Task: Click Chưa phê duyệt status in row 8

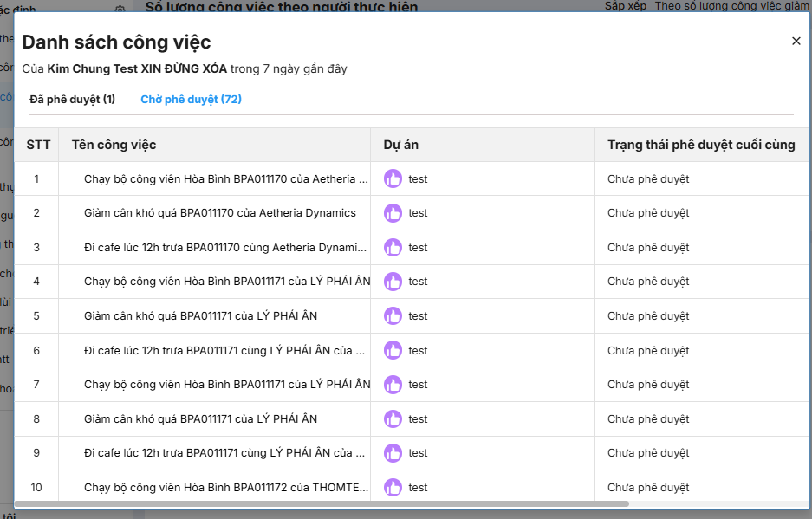Action: (648, 419)
